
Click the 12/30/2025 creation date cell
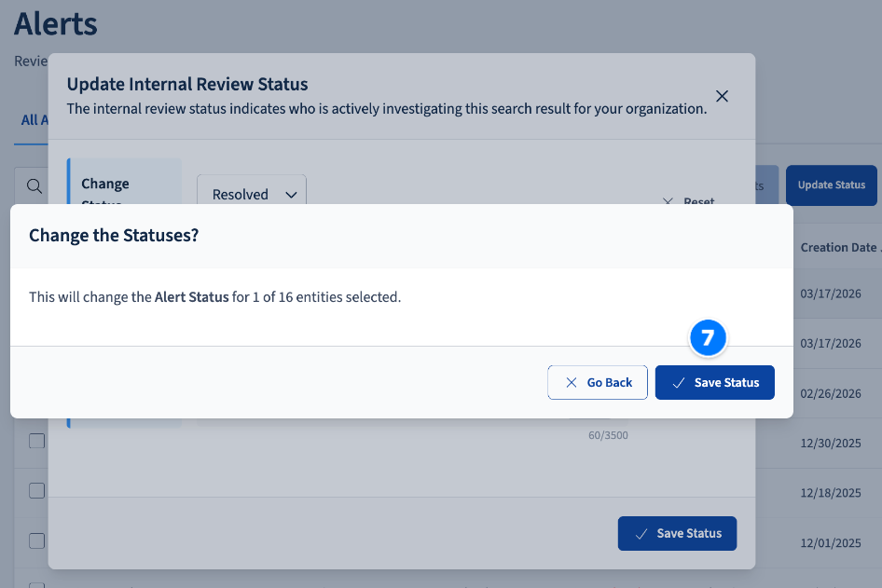831,443
